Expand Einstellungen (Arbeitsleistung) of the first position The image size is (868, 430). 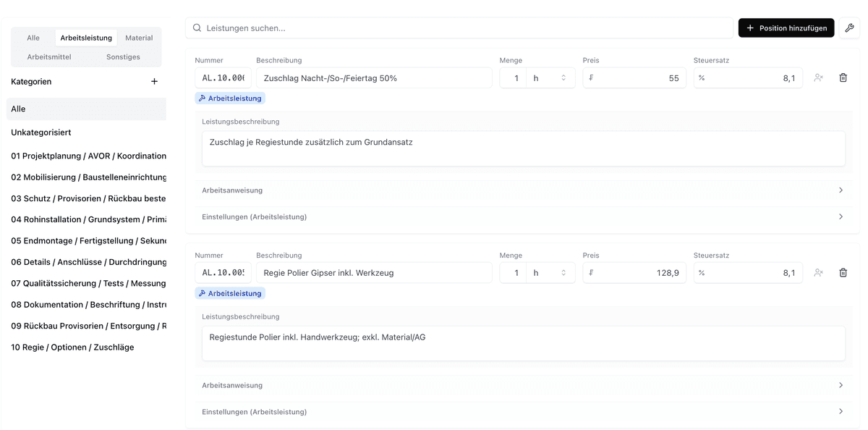click(522, 217)
